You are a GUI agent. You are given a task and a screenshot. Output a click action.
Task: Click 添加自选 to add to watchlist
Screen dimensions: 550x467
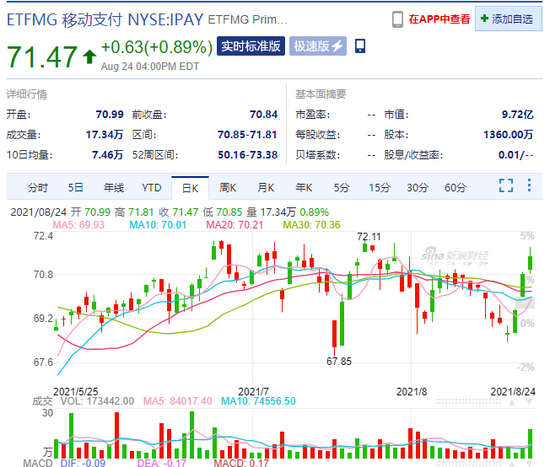(508, 19)
